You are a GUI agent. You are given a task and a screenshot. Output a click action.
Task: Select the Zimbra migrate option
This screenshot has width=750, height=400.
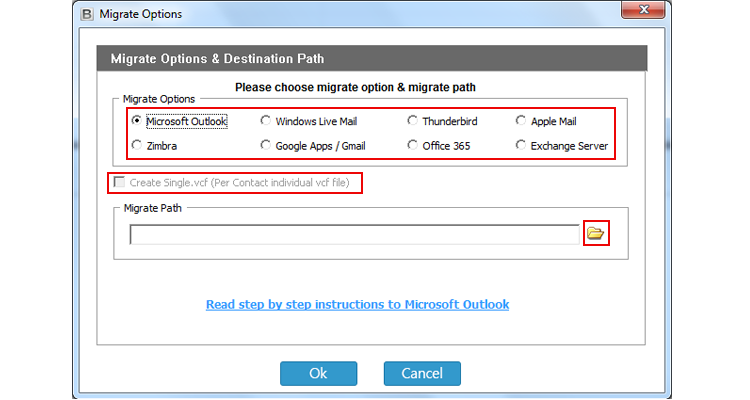pyautogui.click(x=137, y=145)
